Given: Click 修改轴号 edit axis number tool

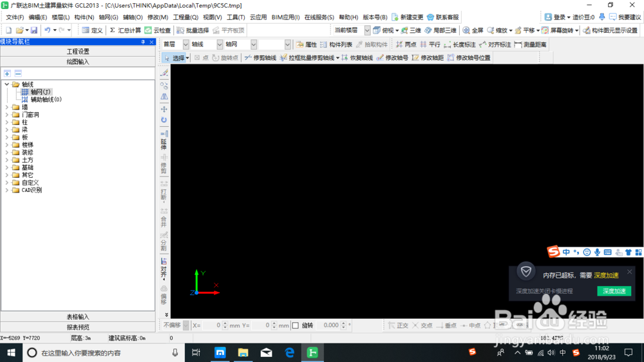Looking at the screenshot, I should pos(393,58).
